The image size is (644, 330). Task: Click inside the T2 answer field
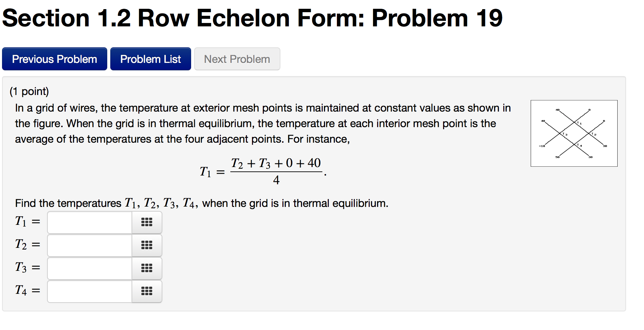point(89,245)
